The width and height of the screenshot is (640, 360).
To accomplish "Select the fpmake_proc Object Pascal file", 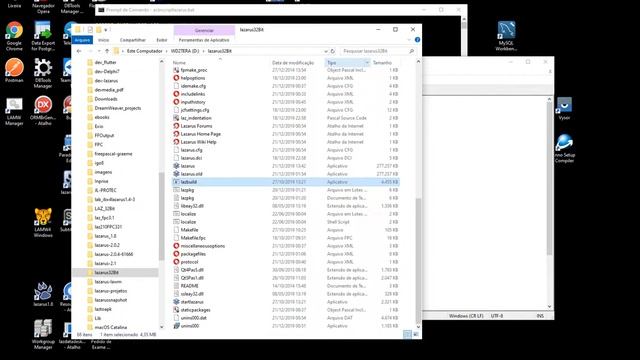I will [194, 70].
